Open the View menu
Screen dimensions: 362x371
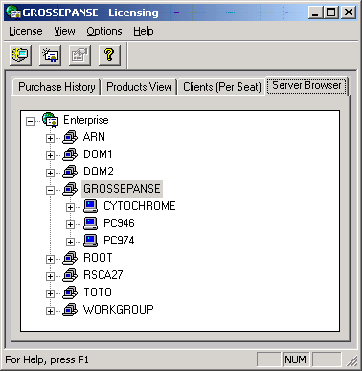pyautogui.click(x=65, y=32)
